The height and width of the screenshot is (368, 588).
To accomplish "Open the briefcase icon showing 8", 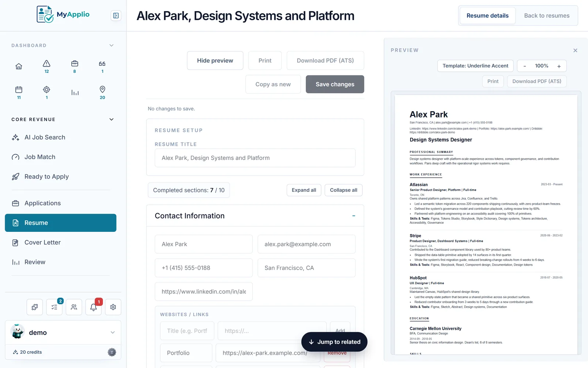I will pyautogui.click(x=75, y=66).
